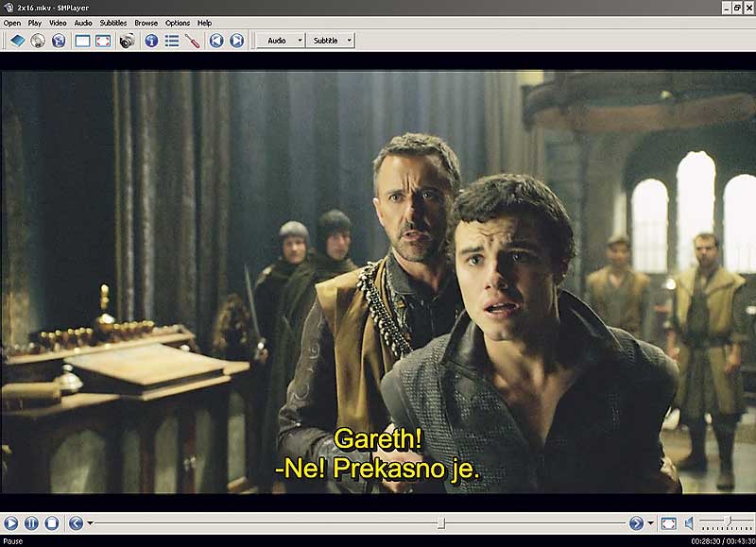Open preferences via the screwdriver icon
The height and width of the screenshot is (547, 756).
(193, 41)
